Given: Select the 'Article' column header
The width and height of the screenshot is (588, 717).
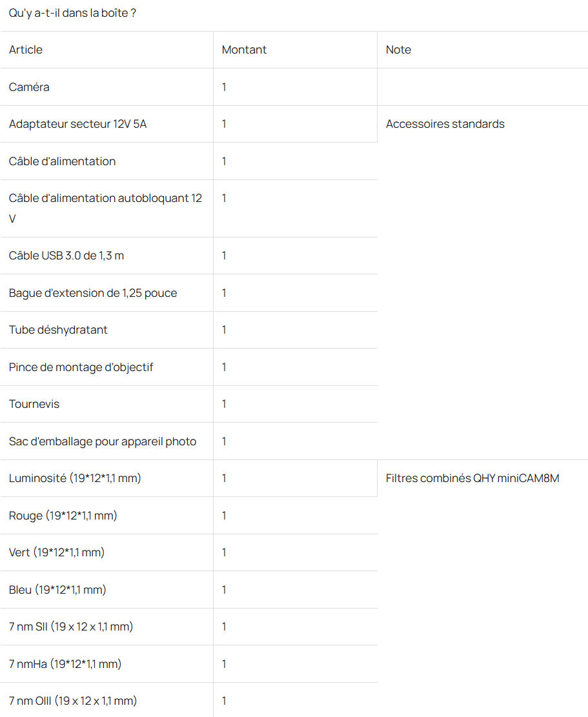Looking at the screenshot, I should click(26, 50).
